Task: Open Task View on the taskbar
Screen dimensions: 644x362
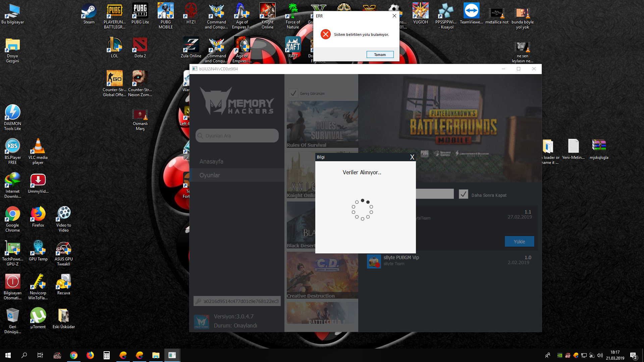Action: click(40, 355)
